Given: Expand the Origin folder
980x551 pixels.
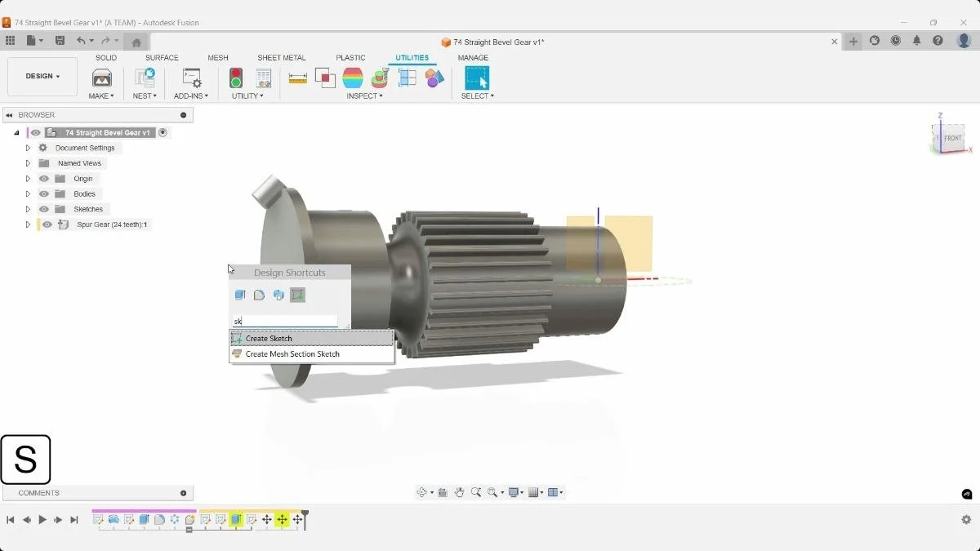Looking at the screenshot, I should tap(28, 179).
